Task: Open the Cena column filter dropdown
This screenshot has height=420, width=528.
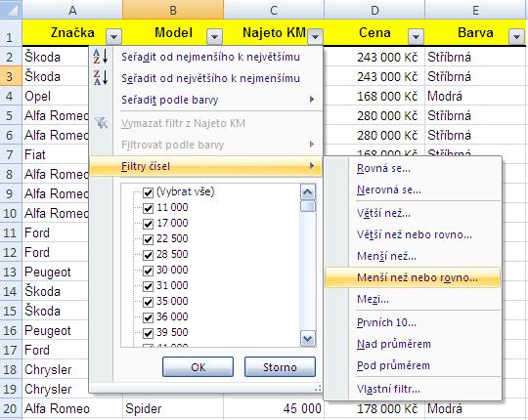Action: [x=416, y=36]
